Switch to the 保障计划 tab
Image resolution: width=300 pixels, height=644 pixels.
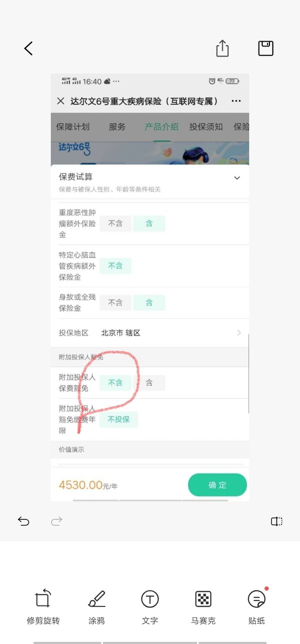(x=73, y=127)
